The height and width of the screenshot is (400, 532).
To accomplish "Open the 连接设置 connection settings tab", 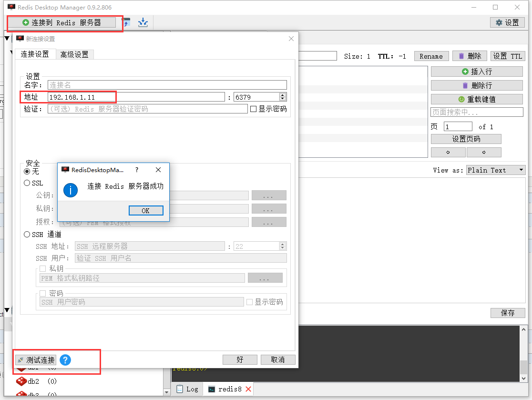I will click(35, 54).
